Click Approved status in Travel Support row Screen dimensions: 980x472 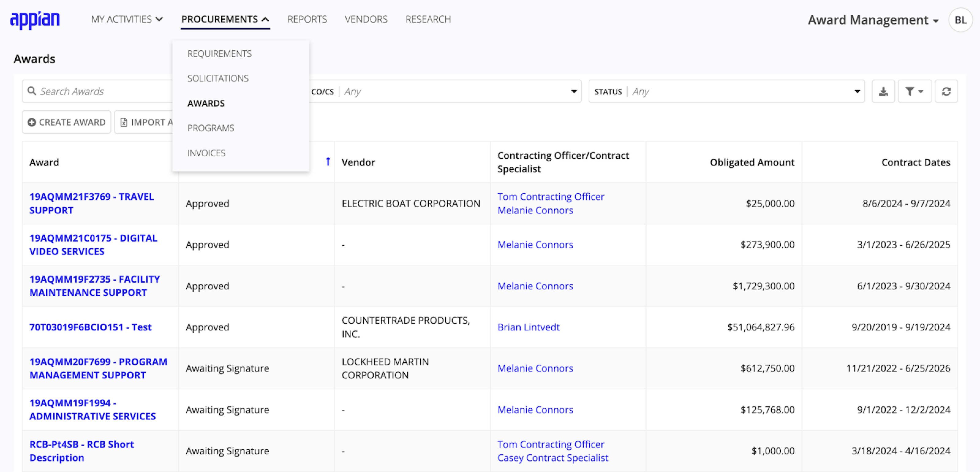(x=207, y=203)
